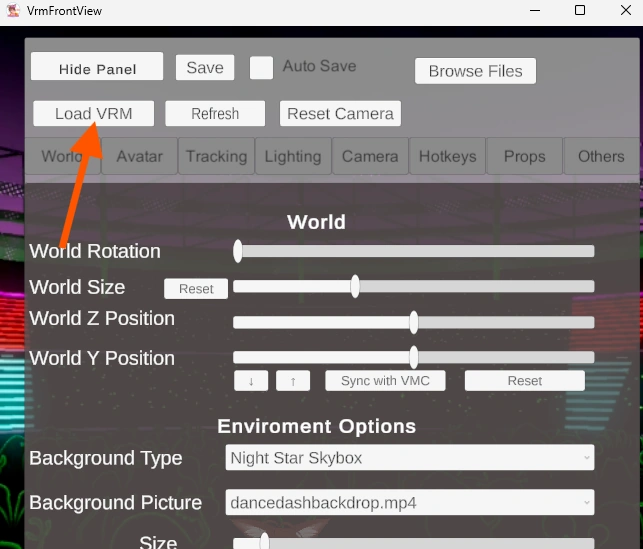This screenshot has height=549, width=643.
Task: Open the Tracking tab
Action: [216, 156]
